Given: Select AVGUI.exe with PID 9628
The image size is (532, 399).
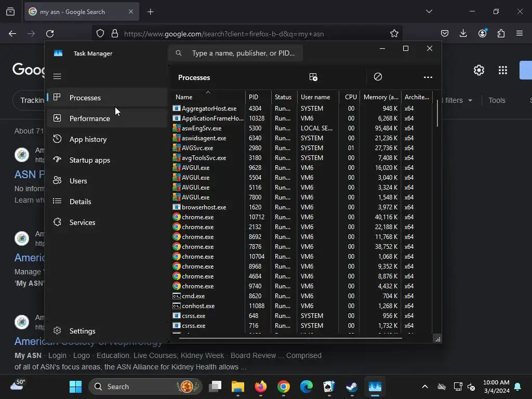Looking at the screenshot, I should (302, 168).
